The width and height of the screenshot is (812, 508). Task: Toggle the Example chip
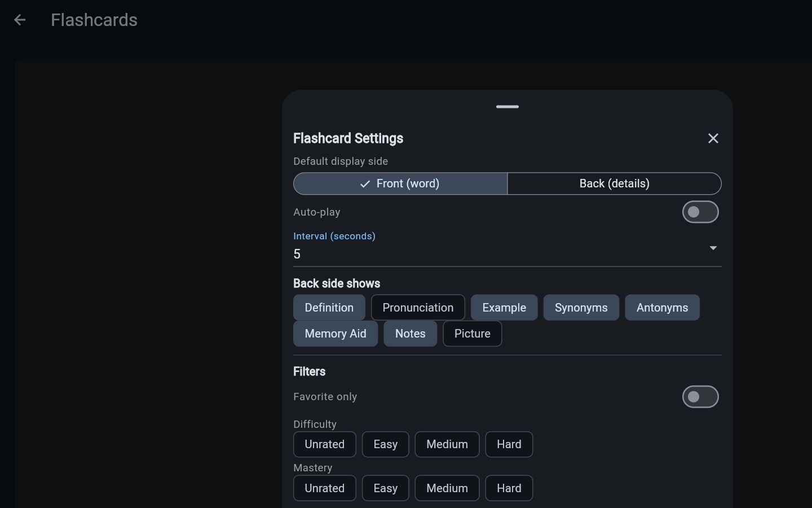(504, 308)
